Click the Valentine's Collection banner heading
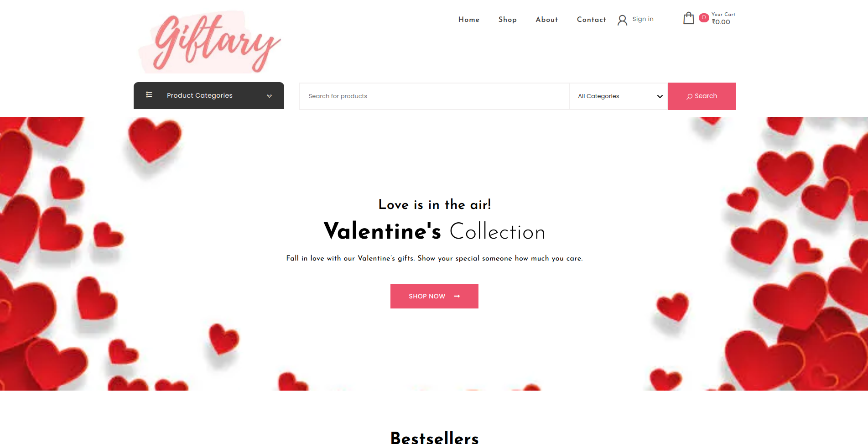 tap(434, 231)
